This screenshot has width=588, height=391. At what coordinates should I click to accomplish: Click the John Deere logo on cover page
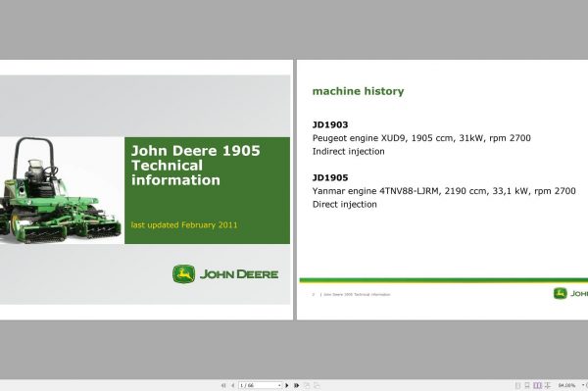tap(225, 274)
